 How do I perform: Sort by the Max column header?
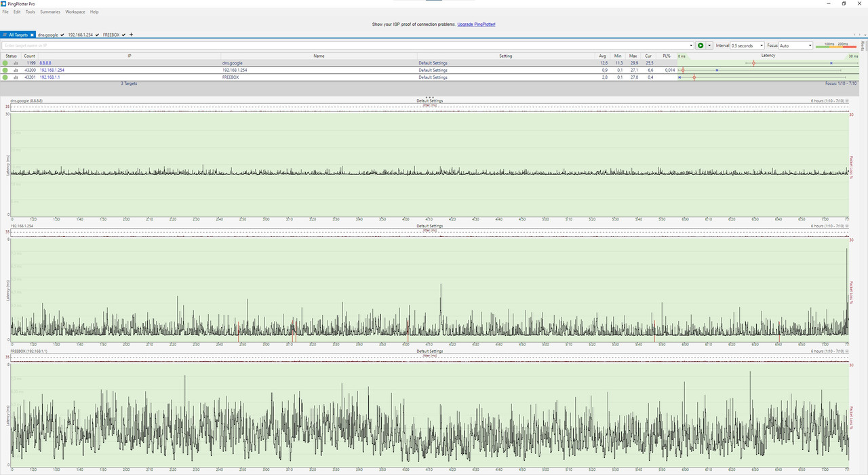tap(633, 56)
